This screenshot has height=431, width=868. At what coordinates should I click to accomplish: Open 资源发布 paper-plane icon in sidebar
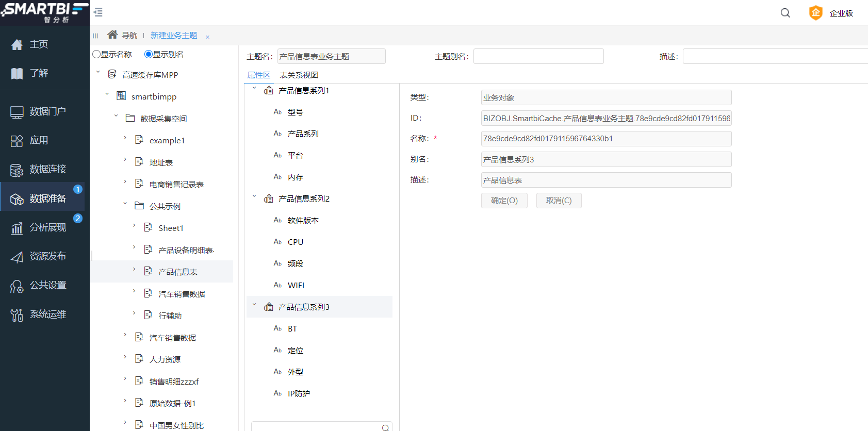17,257
